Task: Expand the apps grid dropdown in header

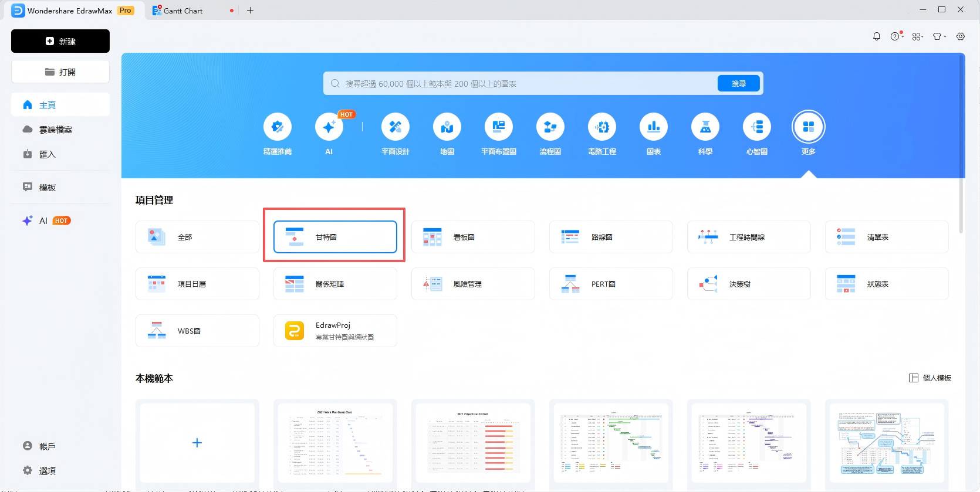Action: pyautogui.click(x=917, y=36)
